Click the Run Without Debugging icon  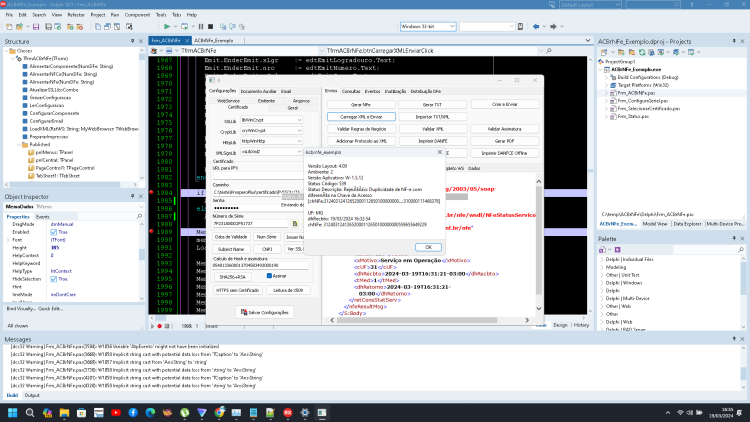(x=184, y=27)
